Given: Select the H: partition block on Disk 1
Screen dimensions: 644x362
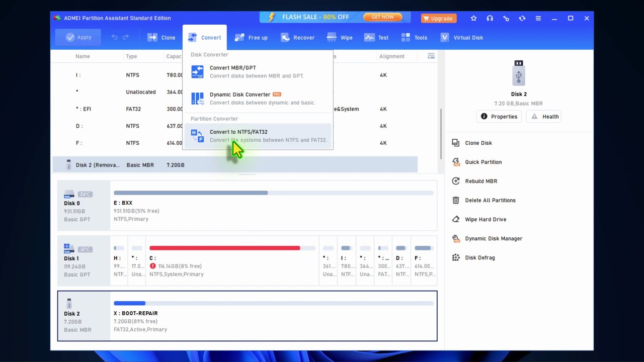Looking at the screenshot, I should tap(119, 260).
